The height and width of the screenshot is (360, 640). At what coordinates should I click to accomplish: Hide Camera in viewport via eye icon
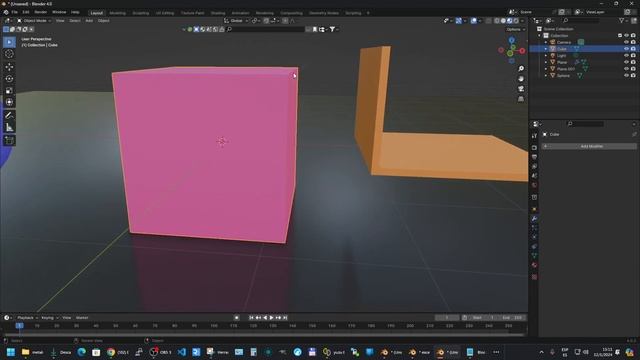[x=626, y=42]
